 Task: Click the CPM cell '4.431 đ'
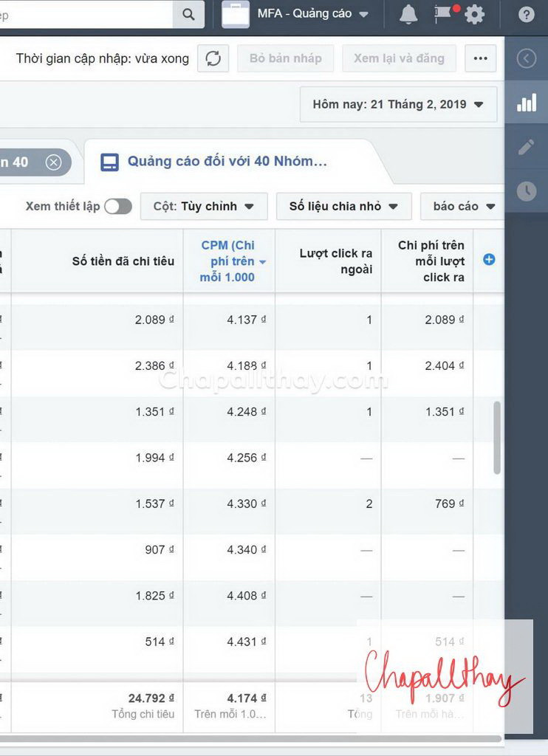coord(246,642)
